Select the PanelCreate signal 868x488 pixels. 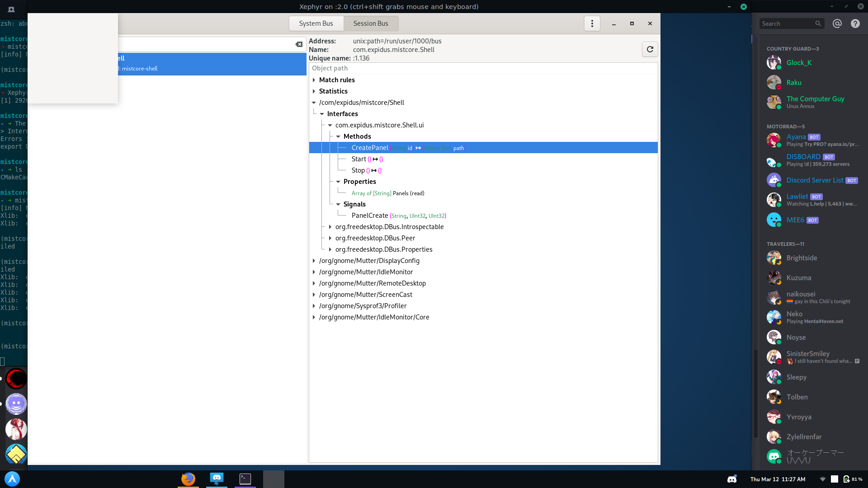coord(369,216)
